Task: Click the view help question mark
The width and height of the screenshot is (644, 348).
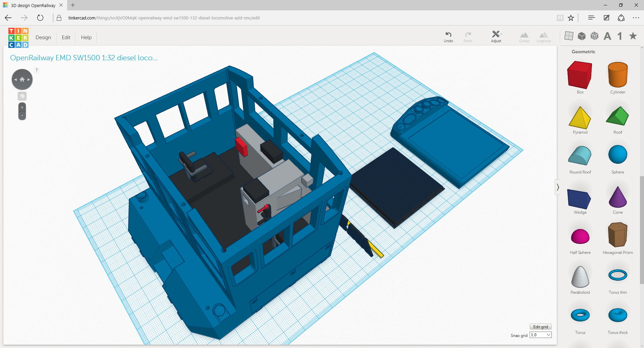Action: (37, 70)
